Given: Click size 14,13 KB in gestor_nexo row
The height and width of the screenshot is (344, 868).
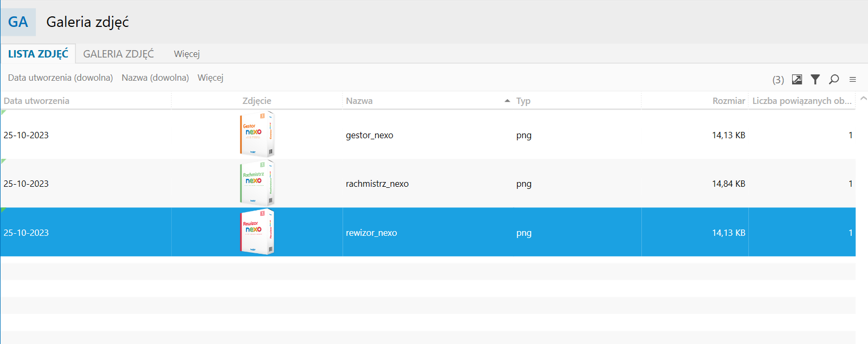Looking at the screenshot, I should tap(729, 135).
